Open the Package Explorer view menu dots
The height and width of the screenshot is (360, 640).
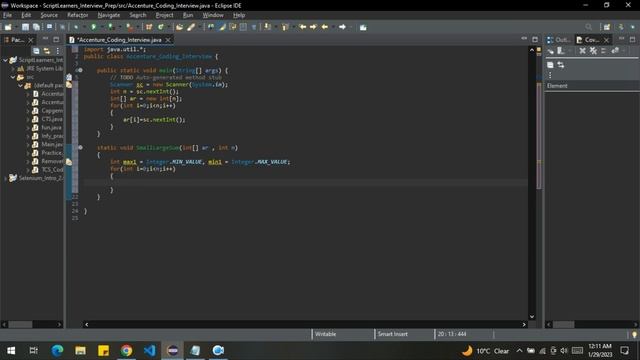58,51
